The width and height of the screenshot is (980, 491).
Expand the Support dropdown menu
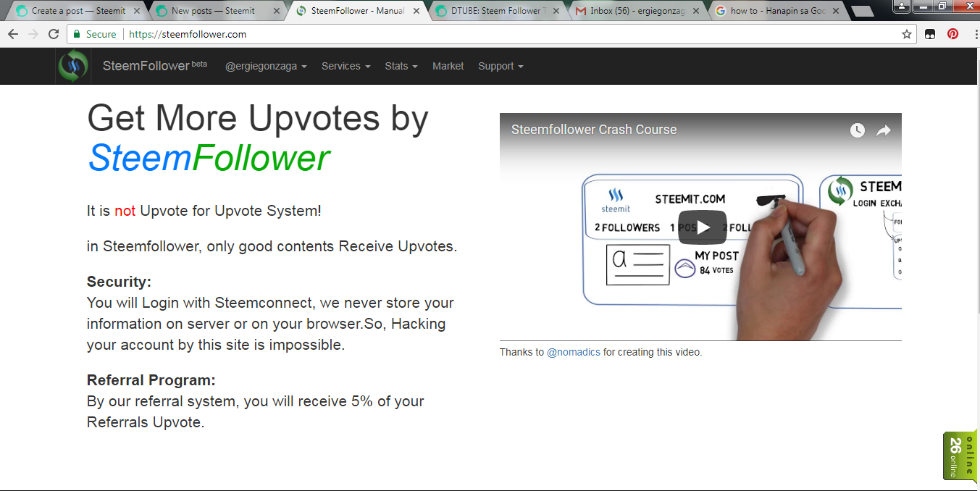(501, 66)
